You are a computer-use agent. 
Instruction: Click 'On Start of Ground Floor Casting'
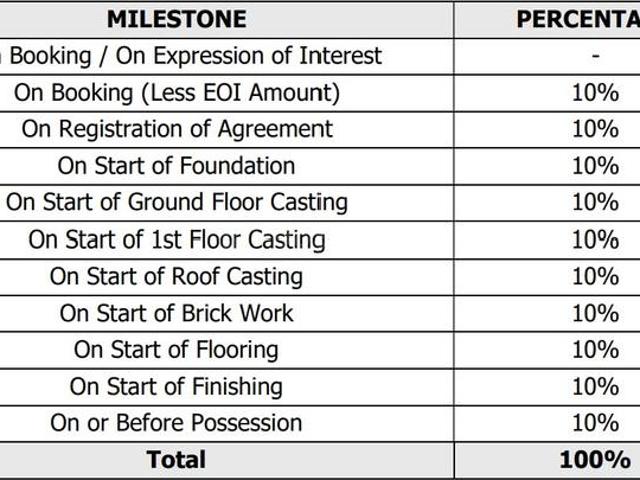177,202
